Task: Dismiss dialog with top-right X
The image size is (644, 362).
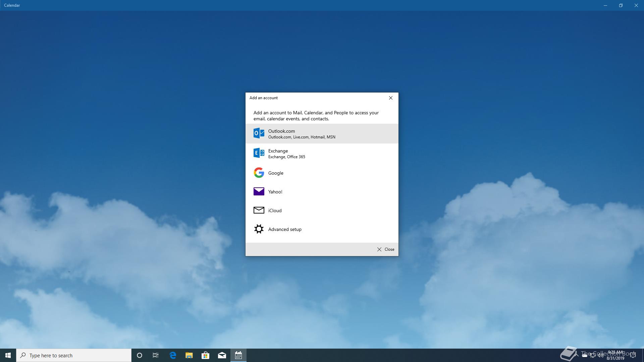Action: point(390,98)
